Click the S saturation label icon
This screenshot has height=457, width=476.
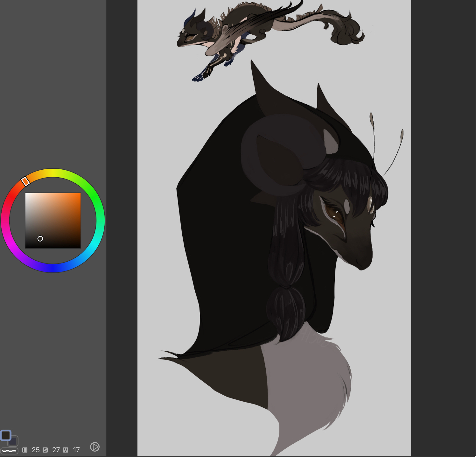(45, 450)
